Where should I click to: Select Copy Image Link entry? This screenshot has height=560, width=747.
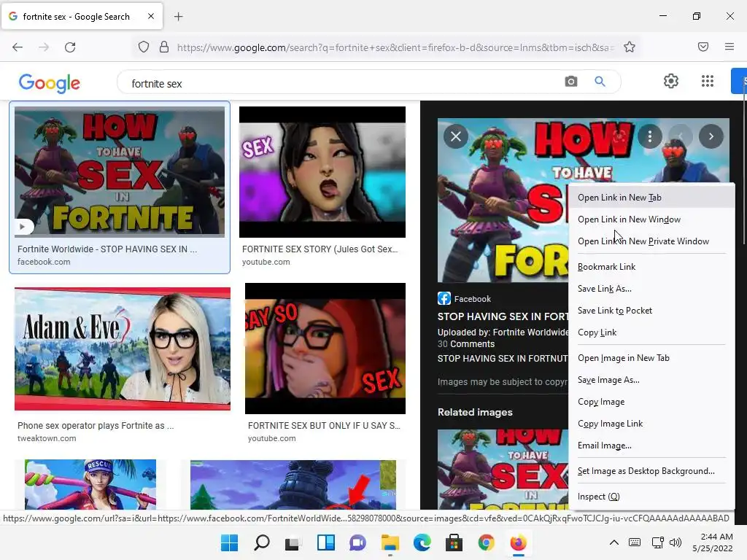coord(651,424)
